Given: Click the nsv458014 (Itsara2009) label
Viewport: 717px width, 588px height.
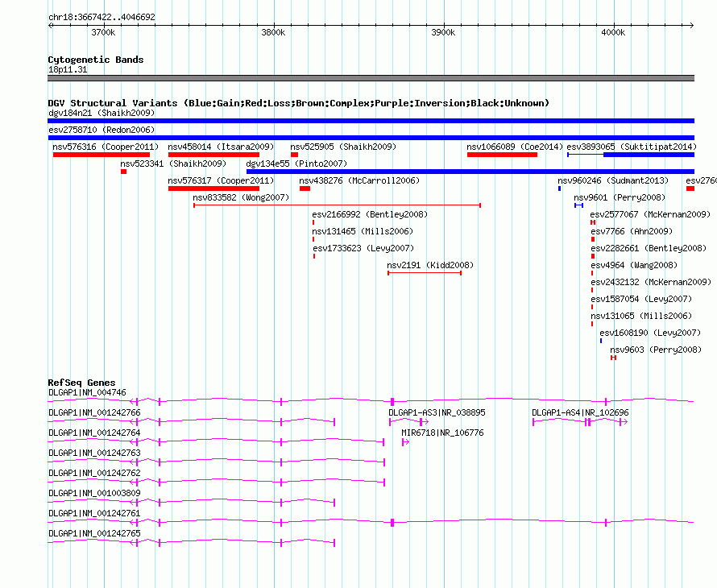Looking at the screenshot, I should point(221,147).
